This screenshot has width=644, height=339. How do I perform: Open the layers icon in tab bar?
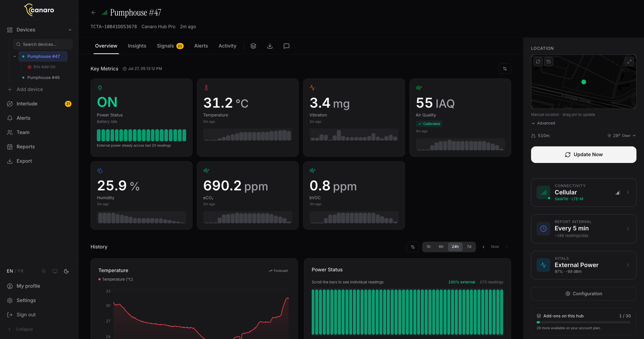253,46
